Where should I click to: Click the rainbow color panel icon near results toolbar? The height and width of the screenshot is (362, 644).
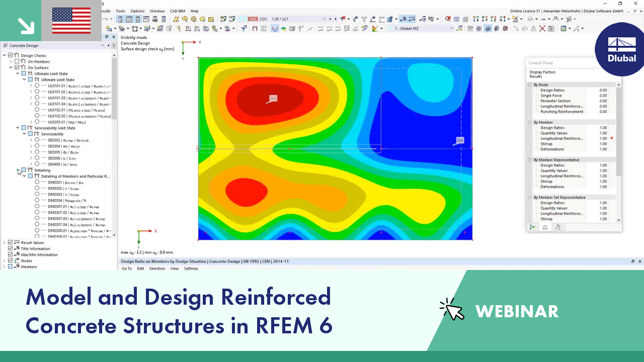click(376, 29)
